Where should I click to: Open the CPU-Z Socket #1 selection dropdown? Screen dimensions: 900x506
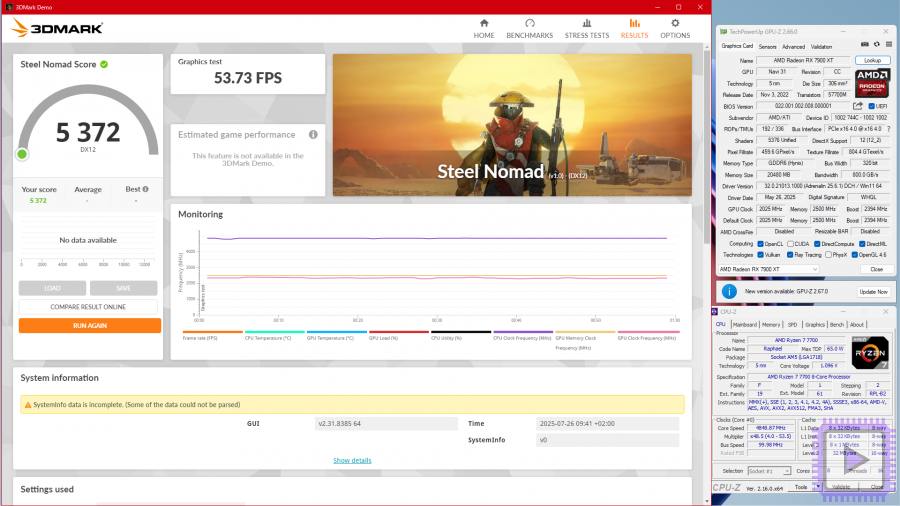coord(769,471)
